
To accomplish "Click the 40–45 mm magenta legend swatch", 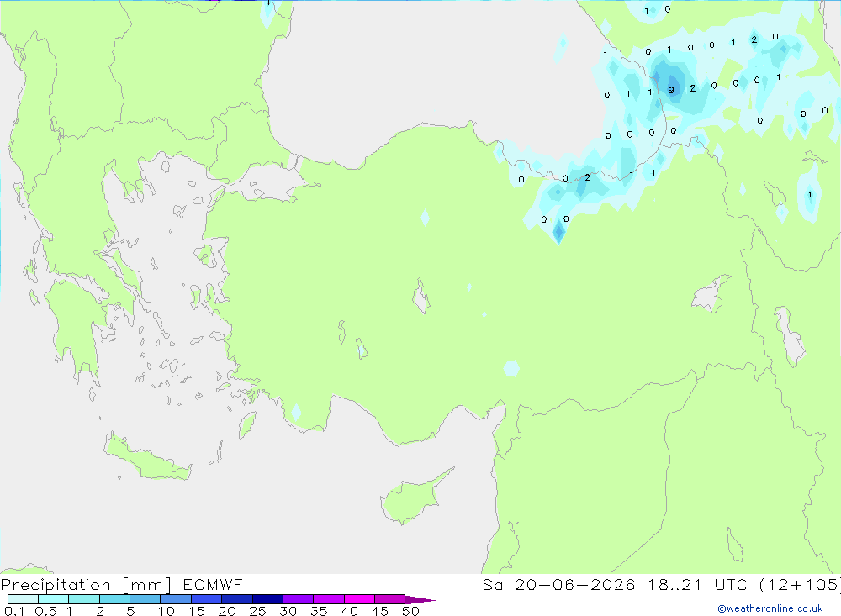I will coord(359,599).
